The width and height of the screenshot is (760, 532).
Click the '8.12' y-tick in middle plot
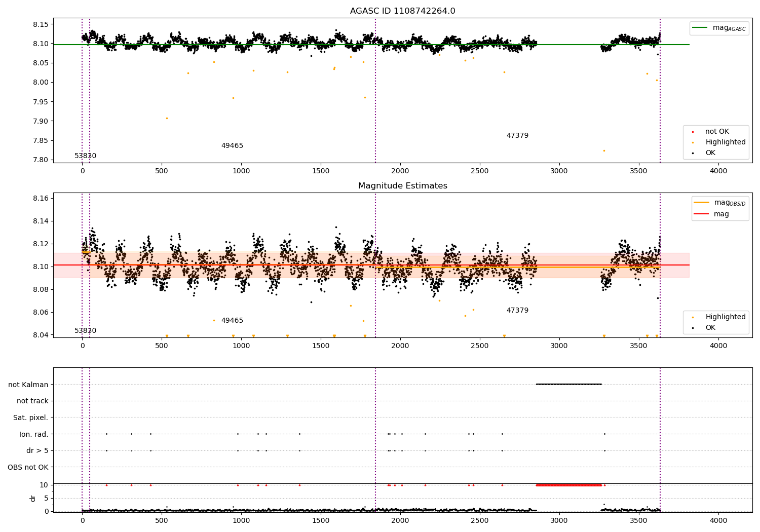(x=41, y=244)
